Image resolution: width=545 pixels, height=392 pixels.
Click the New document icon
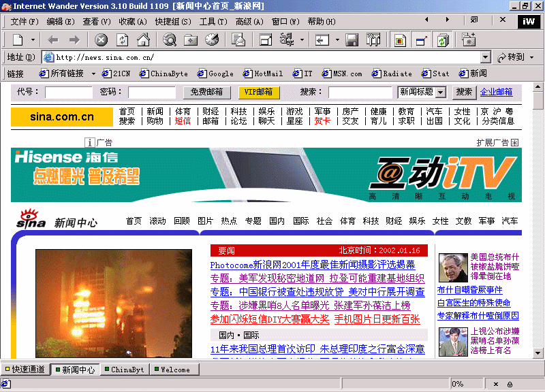pyautogui.click(x=18, y=39)
